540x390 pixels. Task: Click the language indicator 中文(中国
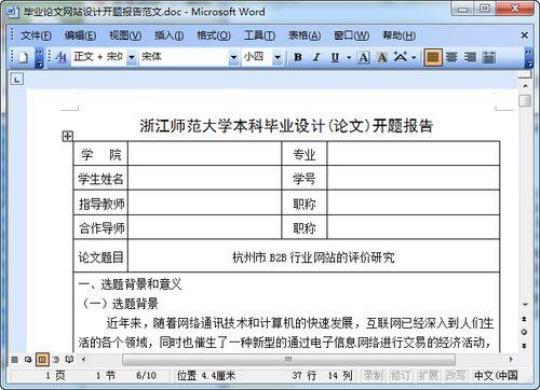(496, 376)
